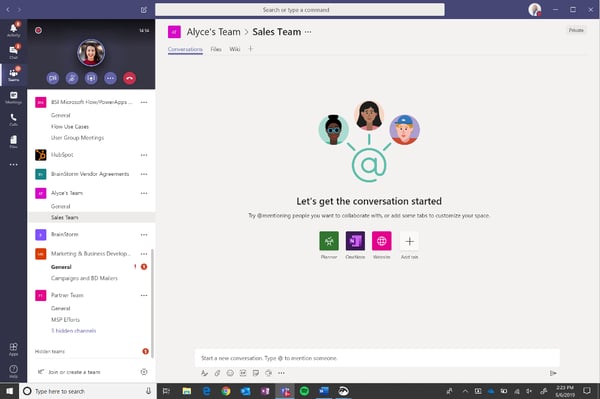The image size is (600, 399).
Task: Open the Activity feed in sidebar
Action: click(13, 30)
